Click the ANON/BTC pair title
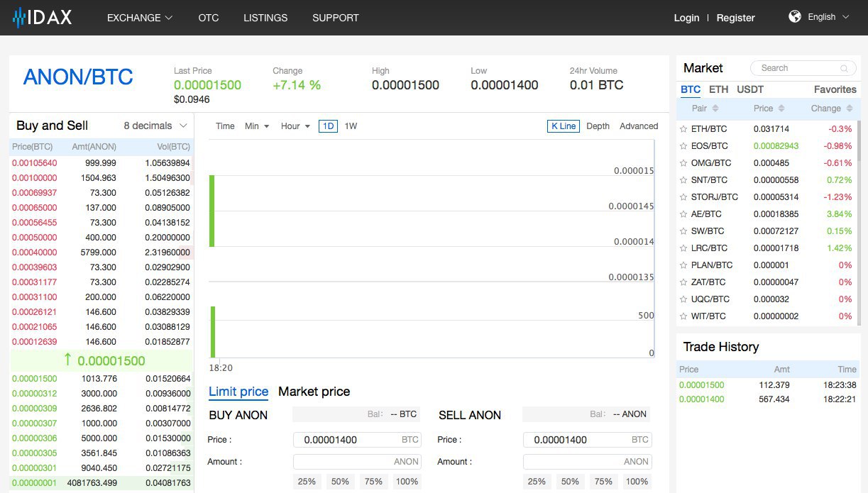The image size is (868, 493). point(78,77)
